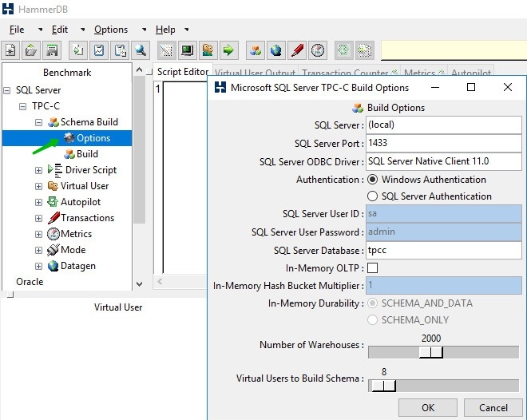527x420 pixels.
Task: Click Cancel in the Build Options dialog
Action: coord(493,407)
